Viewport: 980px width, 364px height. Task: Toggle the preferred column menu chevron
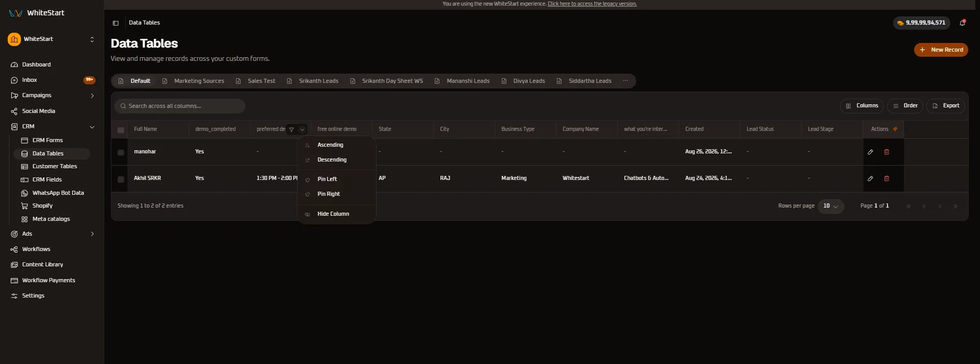tap(302, 129)
